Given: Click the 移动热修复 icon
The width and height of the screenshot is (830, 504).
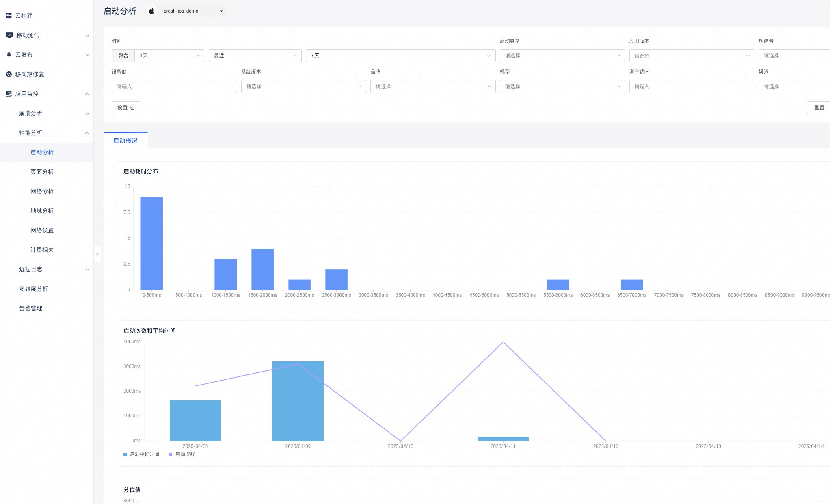Looking at the screenshot, I should pos(9,74).
